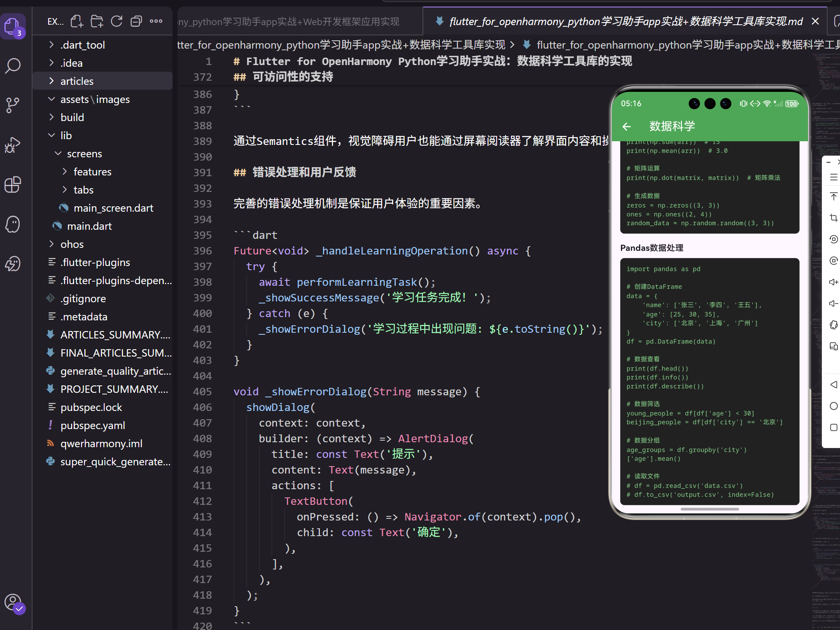Screen dimensions: 840x630
Task: Expand the features folder
Action: tap(92, 172)
